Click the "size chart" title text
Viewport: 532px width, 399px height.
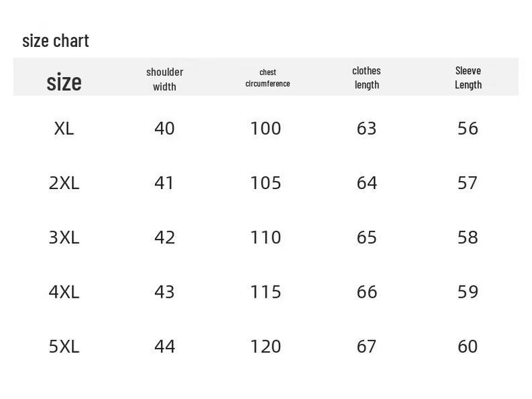pyautogui.click(x=56, y=41)
